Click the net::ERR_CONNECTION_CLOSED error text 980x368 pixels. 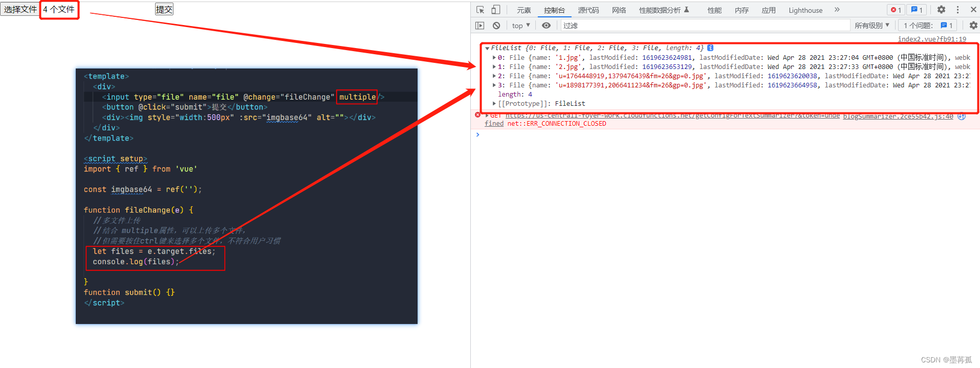coord(557,124)
